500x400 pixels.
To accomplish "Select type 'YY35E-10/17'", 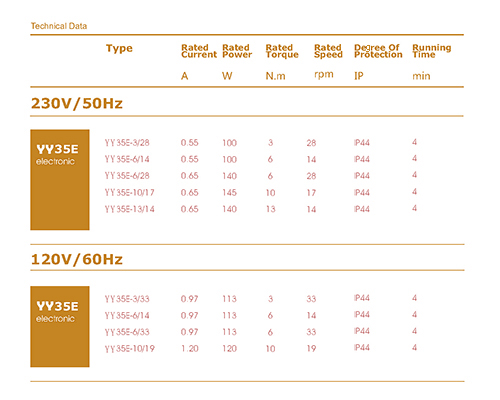I will pyautogui.click(x=129, y=193).
